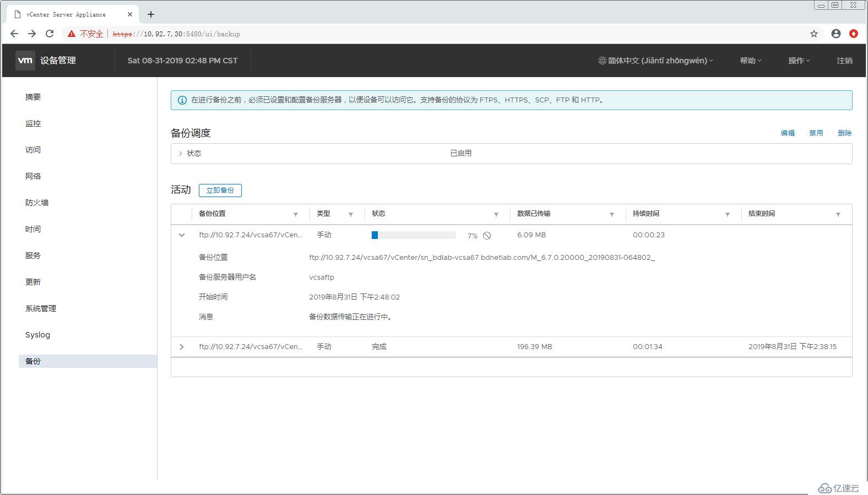Open Syslog in the sidebar
The image size is (868, 495).
(37, 335)
